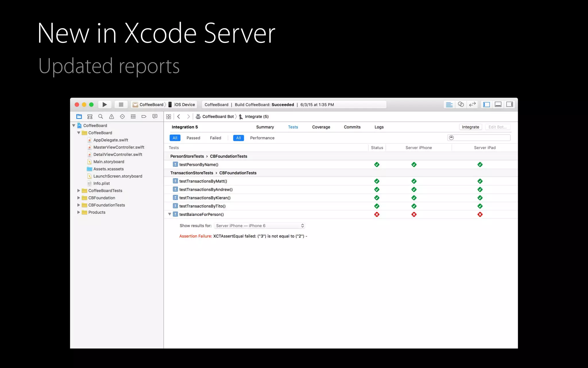The width and height of the screenshot is (588, 368).
Task: Go forward in editor history
Action: 188,116
